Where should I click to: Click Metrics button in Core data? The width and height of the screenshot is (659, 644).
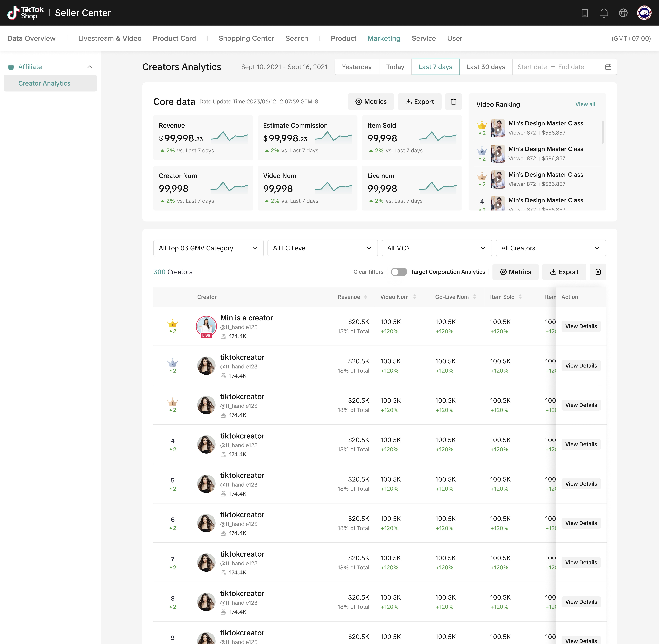[x=371, y=102]
